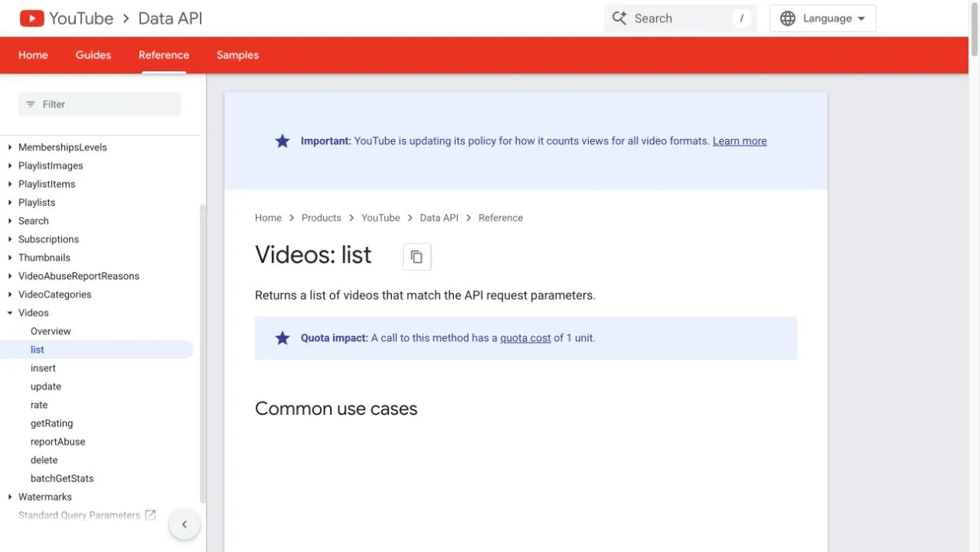Screen dimensions: 980x552
Task: Open the Samples tab
Action: click(238, 55)
